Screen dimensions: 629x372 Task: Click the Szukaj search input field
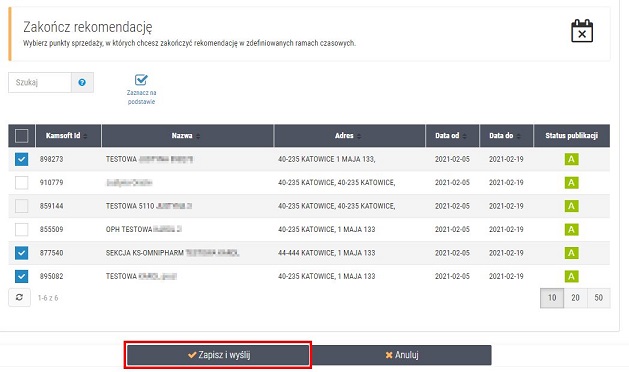click(40, 82)
